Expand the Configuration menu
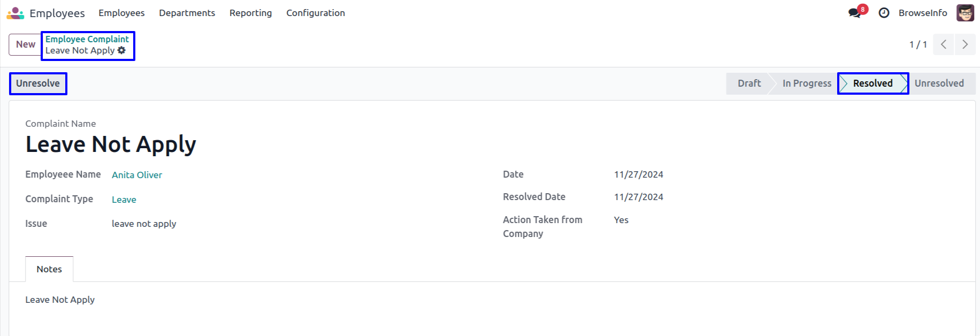Screen dimensions: 980x336 (x=316, y=13)
